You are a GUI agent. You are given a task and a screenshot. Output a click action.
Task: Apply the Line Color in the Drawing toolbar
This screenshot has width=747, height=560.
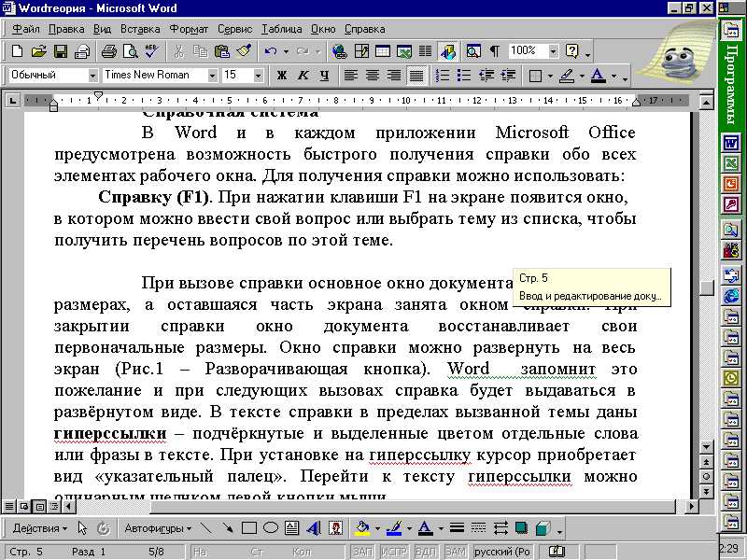394,527
